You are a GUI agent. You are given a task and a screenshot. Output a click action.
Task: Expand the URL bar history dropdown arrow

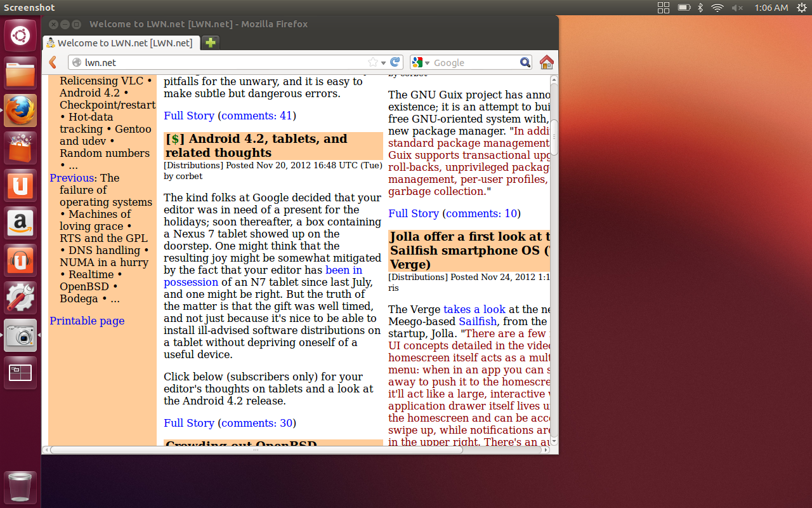click(384, 63)
